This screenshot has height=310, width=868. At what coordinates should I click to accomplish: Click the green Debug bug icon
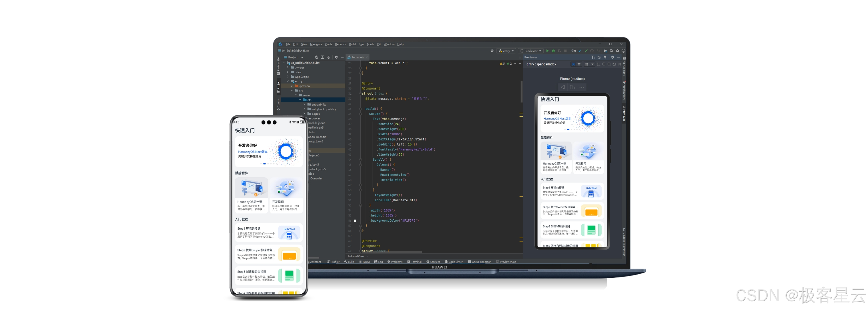553,51
